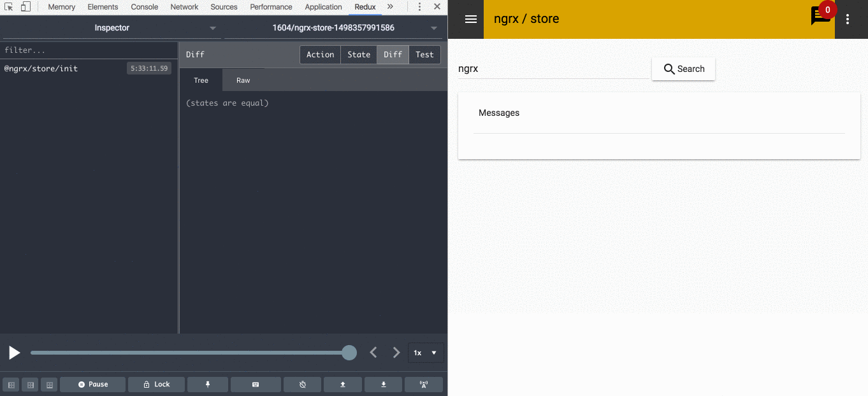Viewport: 868px width, 396px height.
Task: Click the (states are equal) text
Action: (x=228, y=103)
